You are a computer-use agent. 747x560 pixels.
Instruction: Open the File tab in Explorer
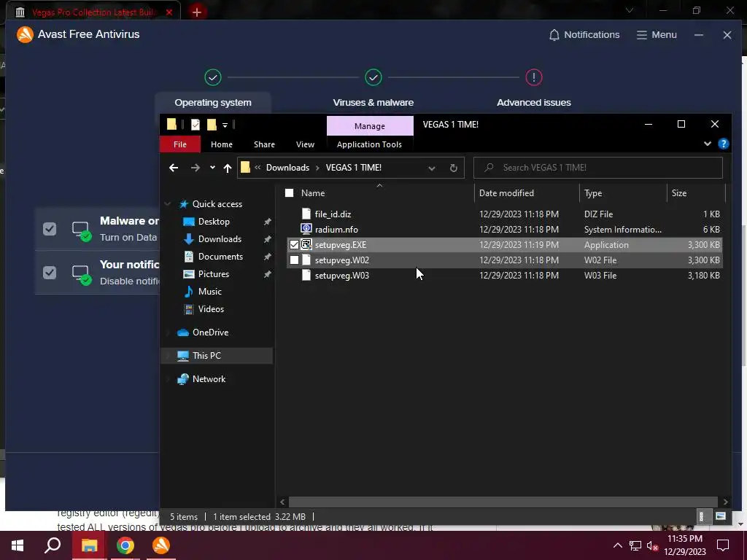coord(180,144)
